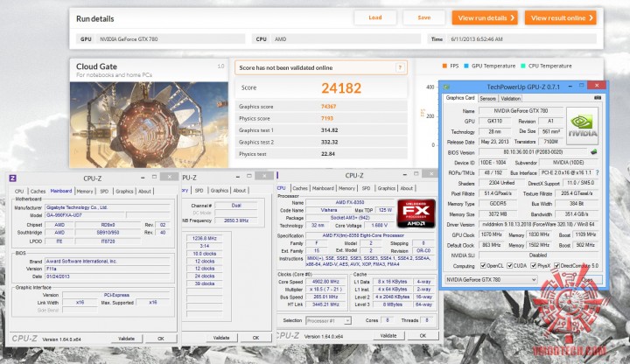Image resolution: width=630 pixels, height=364 pixels.
Task: Open the NVIDIA GeForce GTX 780 dropdown in GPU-Z
Action: click(491, 279)
